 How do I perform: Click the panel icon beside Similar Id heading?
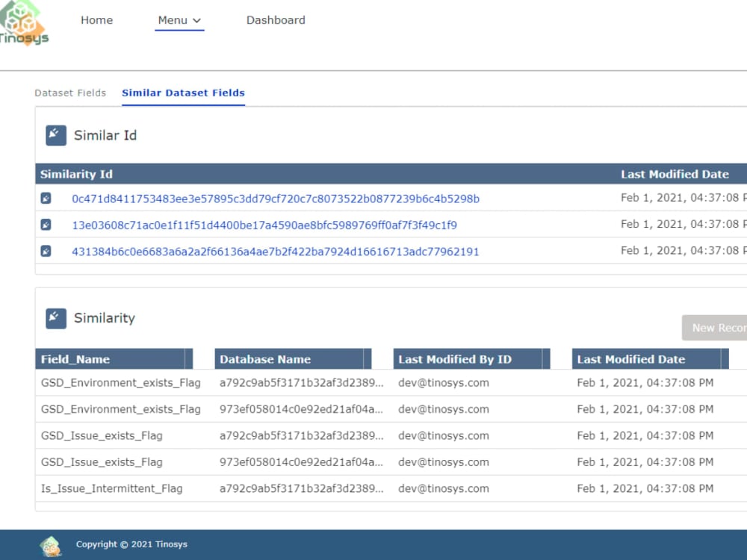pyautogui.click(x=55, y=135)
